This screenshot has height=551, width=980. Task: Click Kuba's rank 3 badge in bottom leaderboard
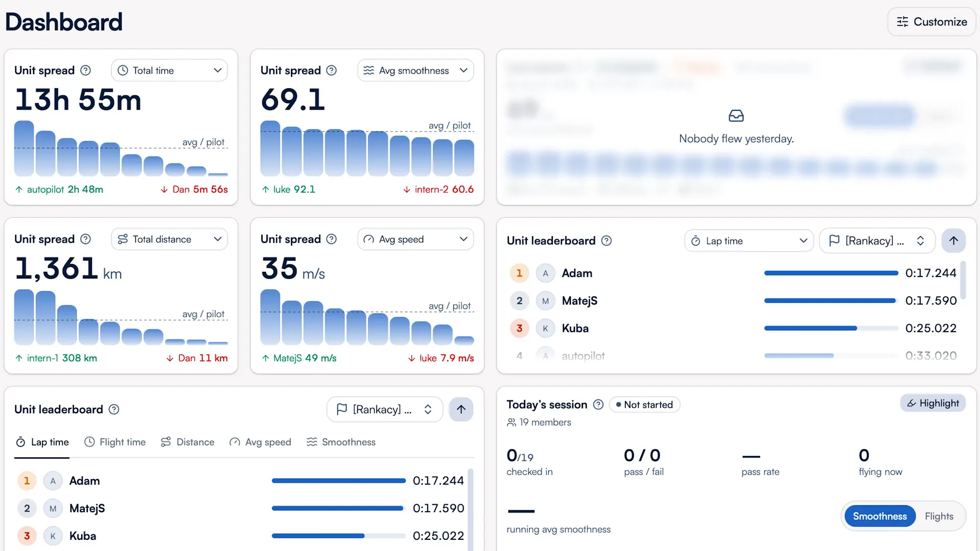27,536
